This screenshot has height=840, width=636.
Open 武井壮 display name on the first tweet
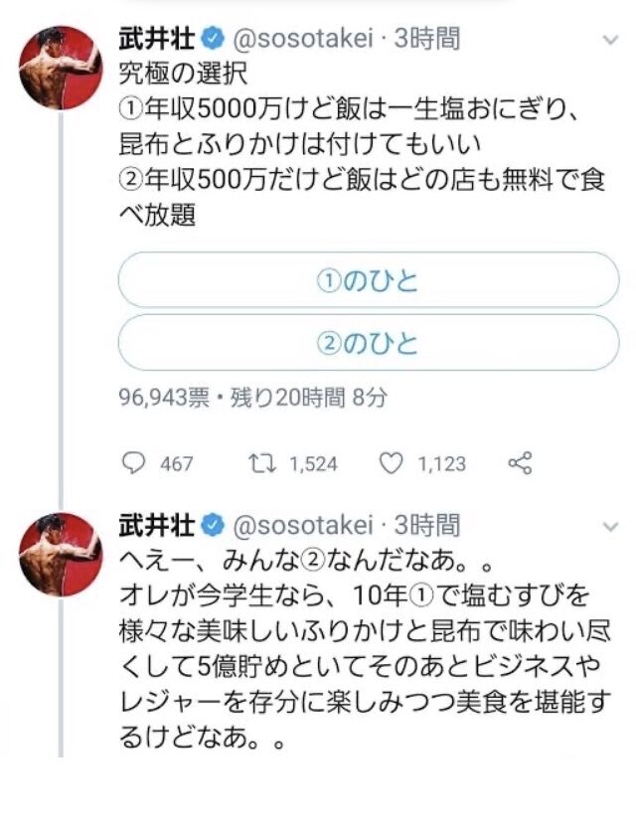pyautogui.click(x=157, y=39)
